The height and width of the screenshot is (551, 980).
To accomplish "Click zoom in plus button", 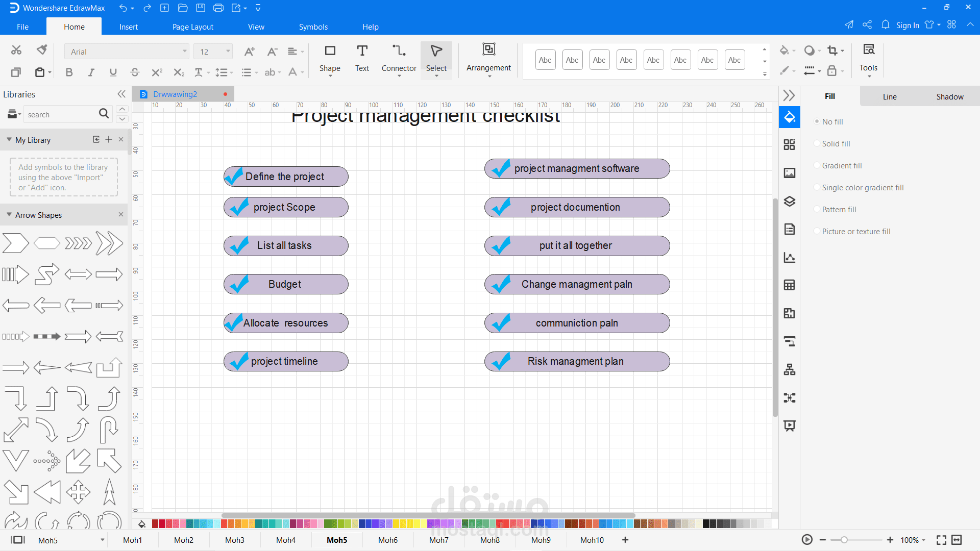I will (x=890, y=540).
